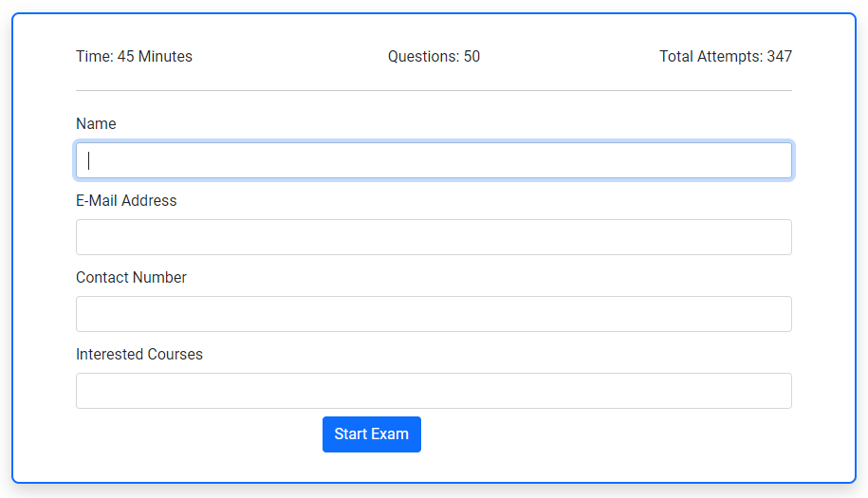Click the "E-Mail Address" label text
868x498 pixels.
126,201
